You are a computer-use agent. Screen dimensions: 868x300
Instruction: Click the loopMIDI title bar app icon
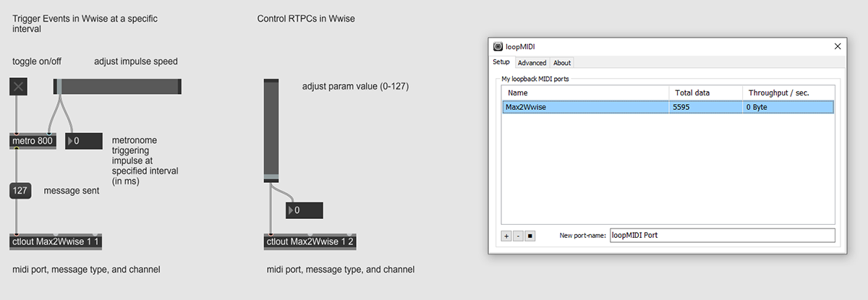pyautogui.click(x=498, y=46)
